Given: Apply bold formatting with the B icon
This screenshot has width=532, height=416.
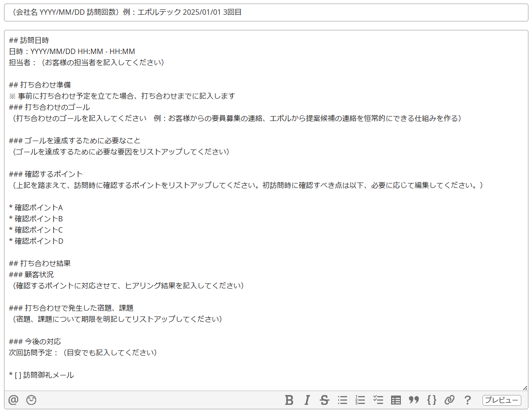Looking at the screenshot, I should tap(289, 400).
